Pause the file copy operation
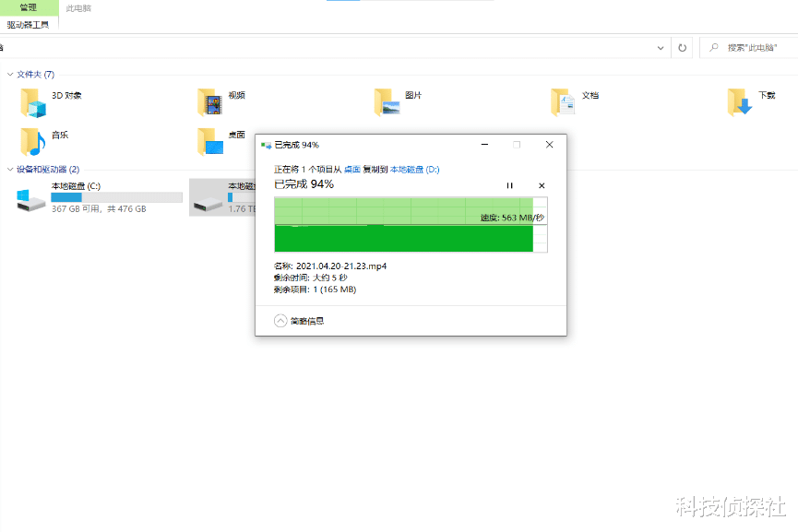 coord(509,185)
